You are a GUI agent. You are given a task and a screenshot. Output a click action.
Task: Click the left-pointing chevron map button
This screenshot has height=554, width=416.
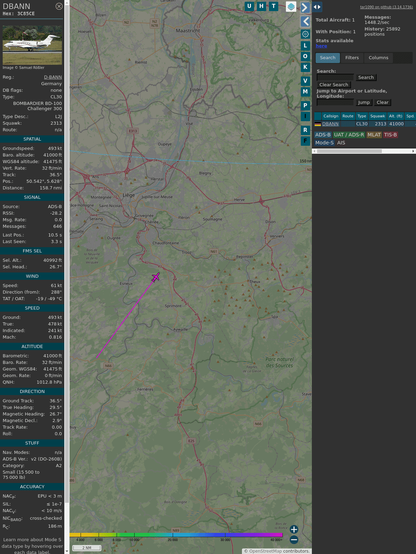(305, 22)
